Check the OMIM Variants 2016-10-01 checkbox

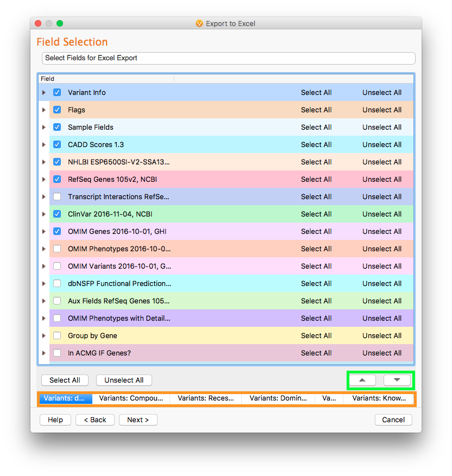(x=57, y=266)
